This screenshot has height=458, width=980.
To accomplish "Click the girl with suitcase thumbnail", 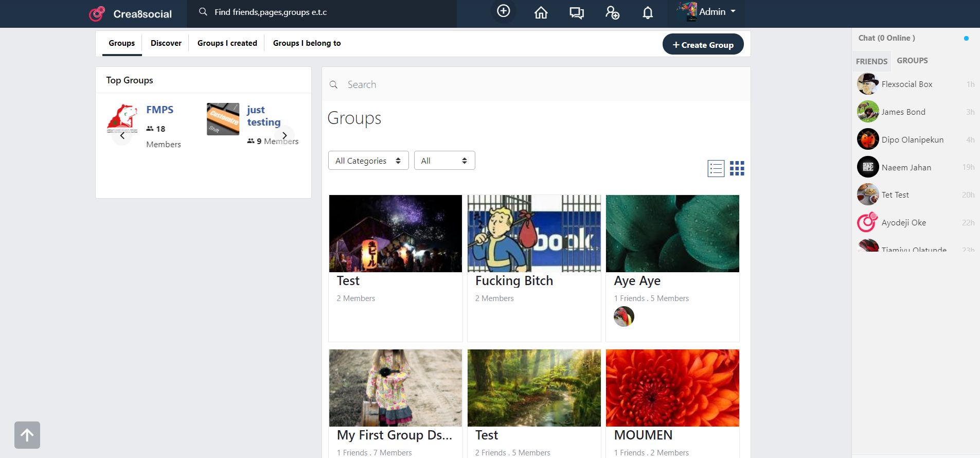I will [x=396, y=388].
